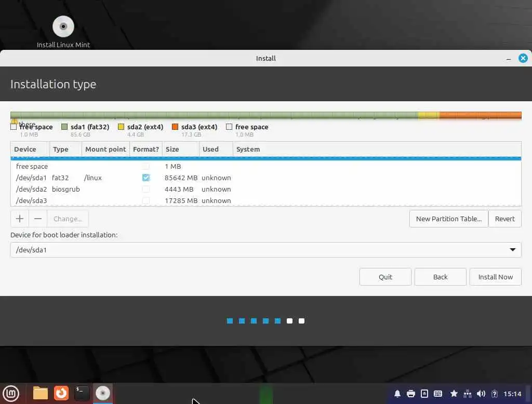Open the terminal from the taskbar

[82, 394]
